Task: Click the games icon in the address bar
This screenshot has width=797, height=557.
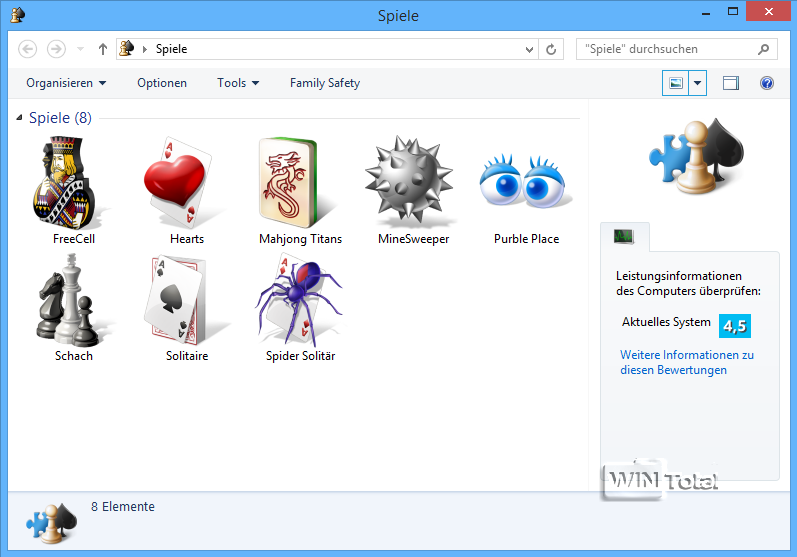Action: pos(126,49)
